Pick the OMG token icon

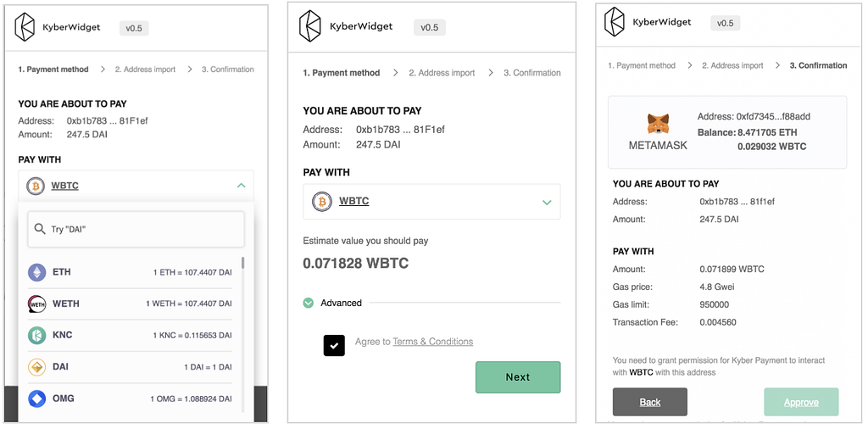36,398
